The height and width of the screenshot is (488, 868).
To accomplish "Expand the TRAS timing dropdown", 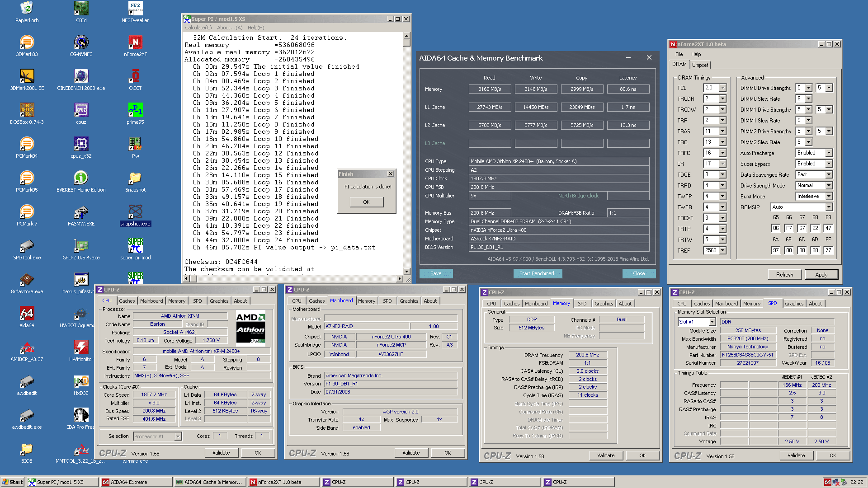I will 722,131.
